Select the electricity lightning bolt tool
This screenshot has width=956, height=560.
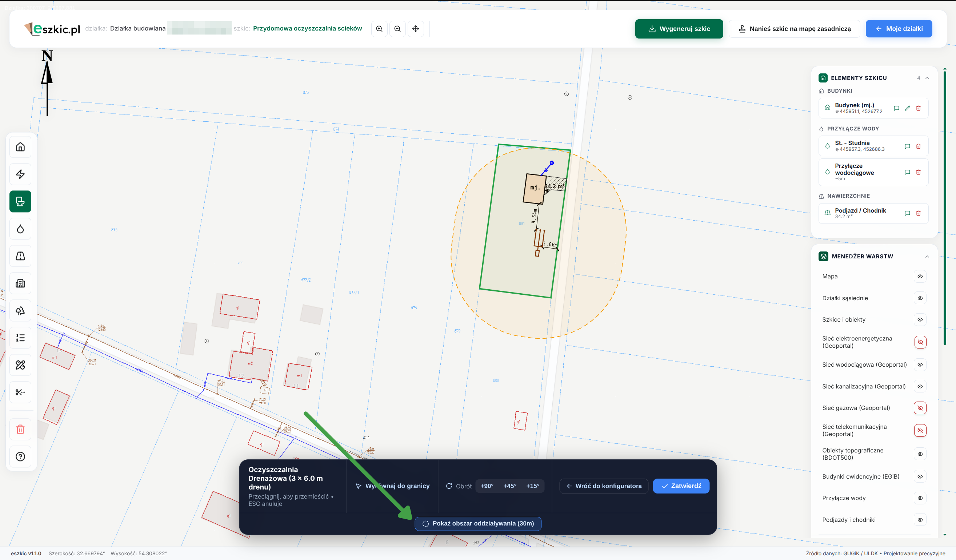click(x=20, y=174)
